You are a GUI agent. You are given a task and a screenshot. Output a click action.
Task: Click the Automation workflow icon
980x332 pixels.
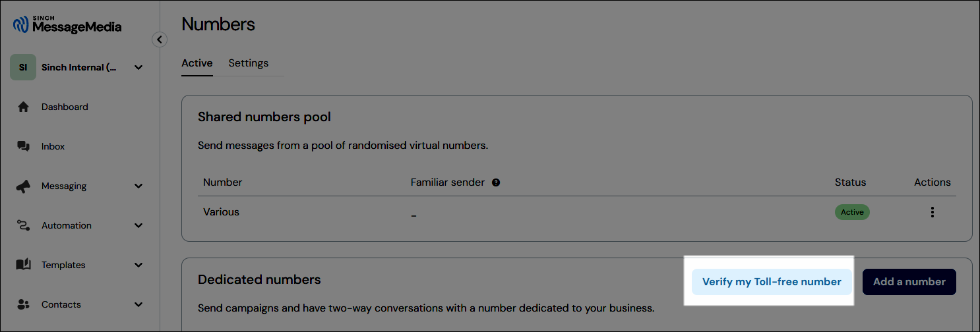[x=24, y=225]
